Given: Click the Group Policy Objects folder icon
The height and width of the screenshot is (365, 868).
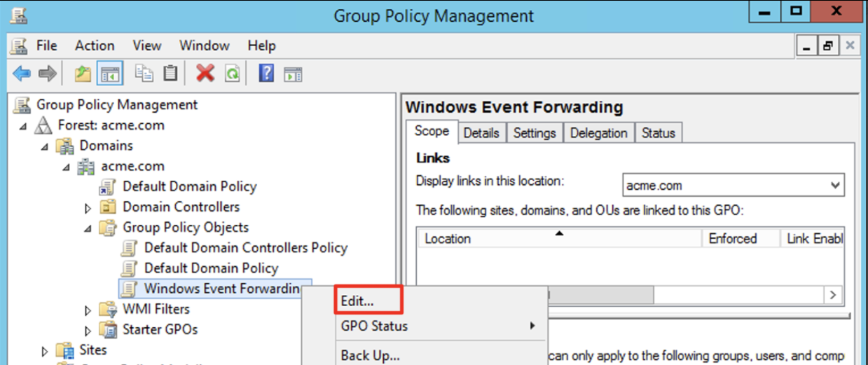Looking at the screenshot, I should pos(109,228).
